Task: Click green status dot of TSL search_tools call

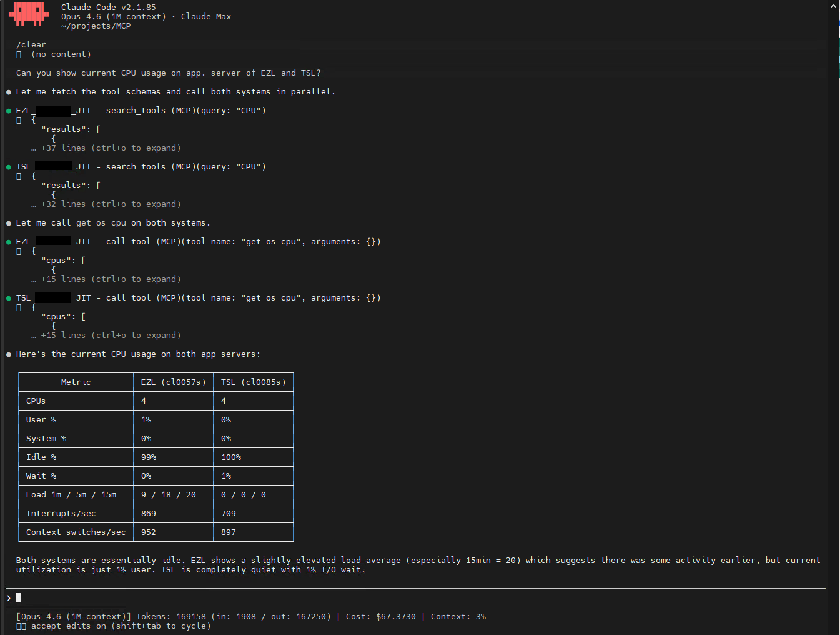Action: pyautogui.click(x=9, y=167)
